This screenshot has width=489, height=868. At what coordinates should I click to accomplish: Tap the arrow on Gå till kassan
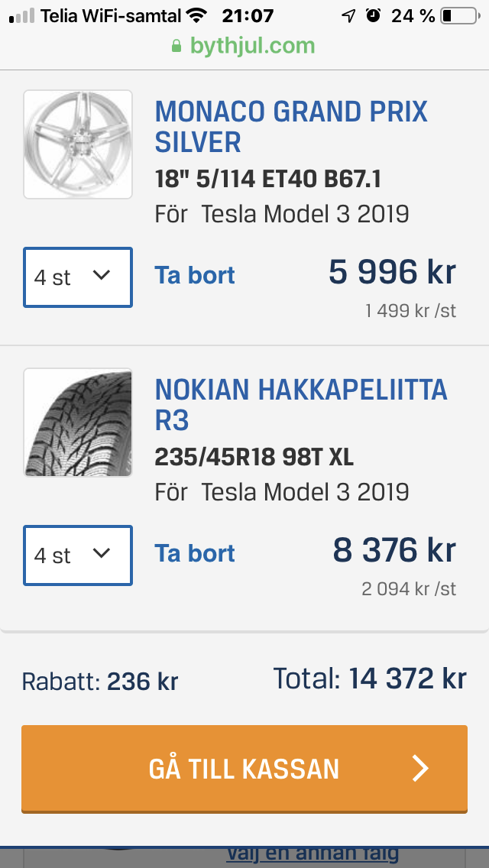coord(421,769)
